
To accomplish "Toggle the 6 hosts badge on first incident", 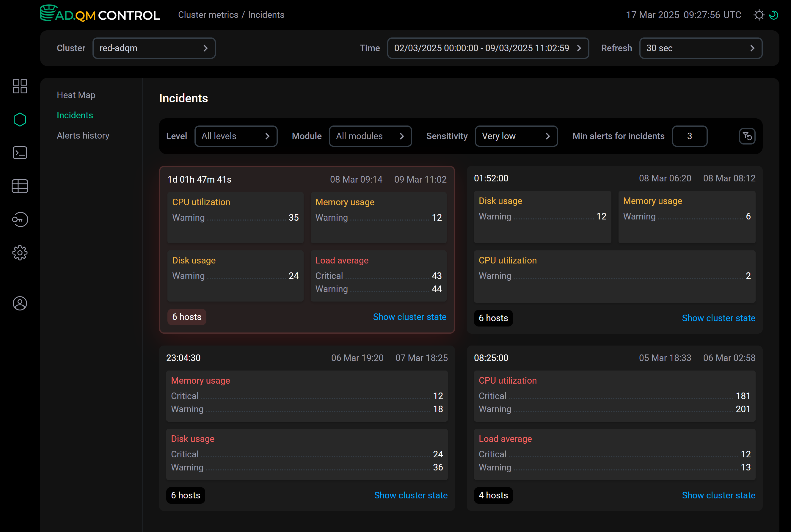I will click(186, 317).
